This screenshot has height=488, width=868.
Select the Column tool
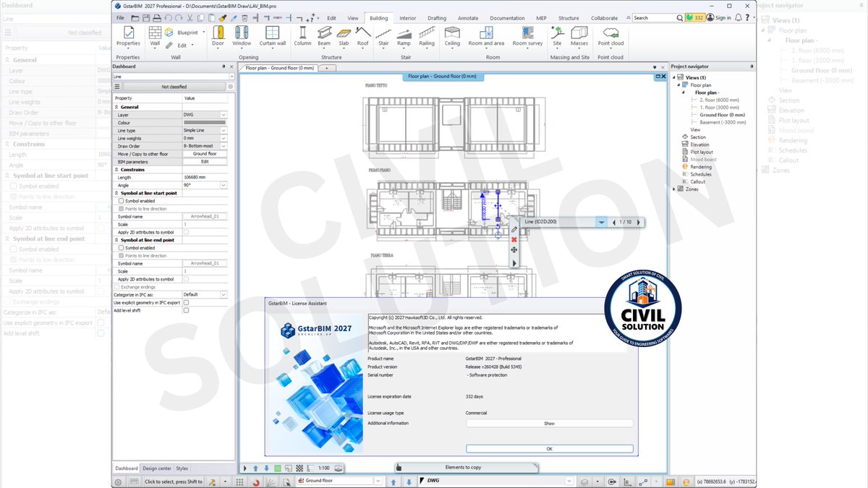pyautogui.click(x=302, y=36)
